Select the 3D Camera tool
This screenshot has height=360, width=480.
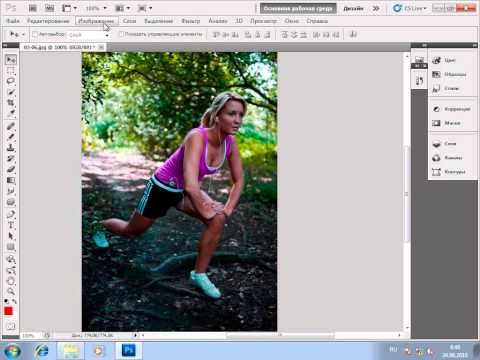click(x=11, y=270)
